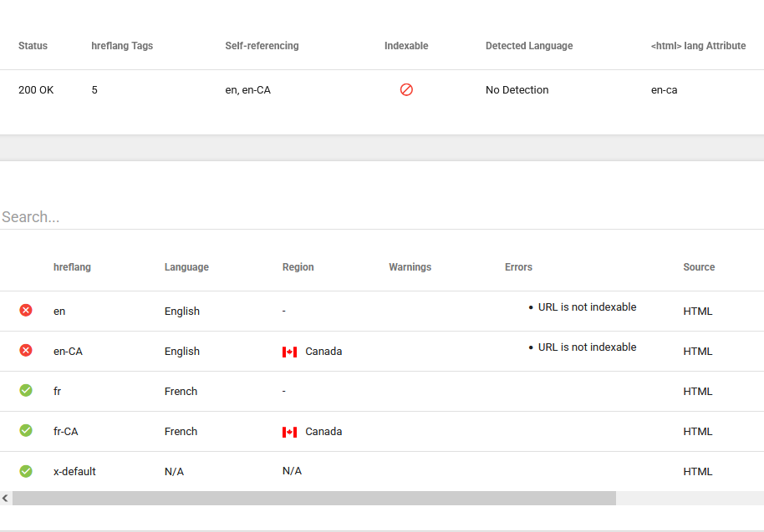Click the Errors column header
This screenshot has width=764, height=532.
pyautogui.click(x=518, y=267)
